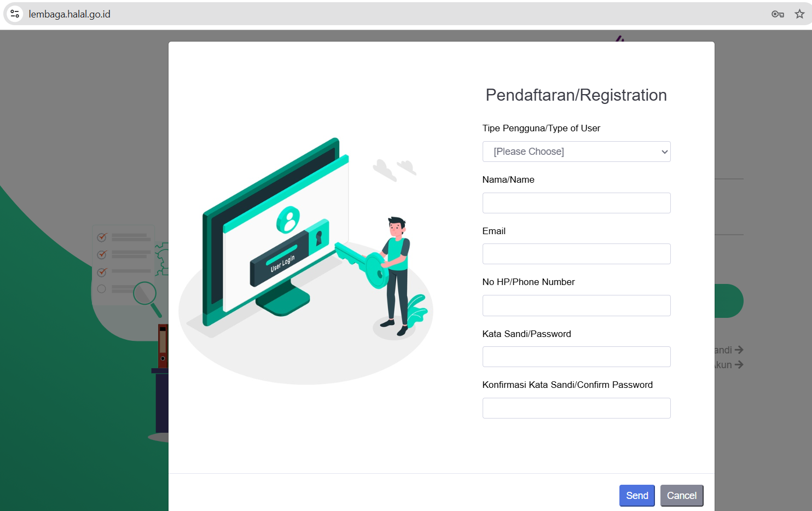Select the Kata Sandi/Password field
Image resolution: width=812 pixels, height=511 pixels.
[576, 357]
